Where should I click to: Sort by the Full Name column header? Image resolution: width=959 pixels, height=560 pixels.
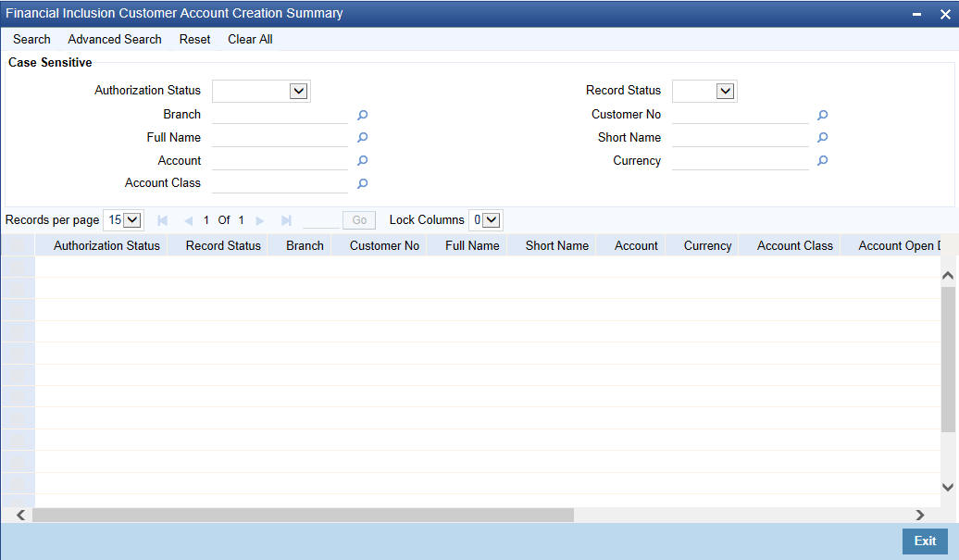pyautogui.click(x=472, y=246)
